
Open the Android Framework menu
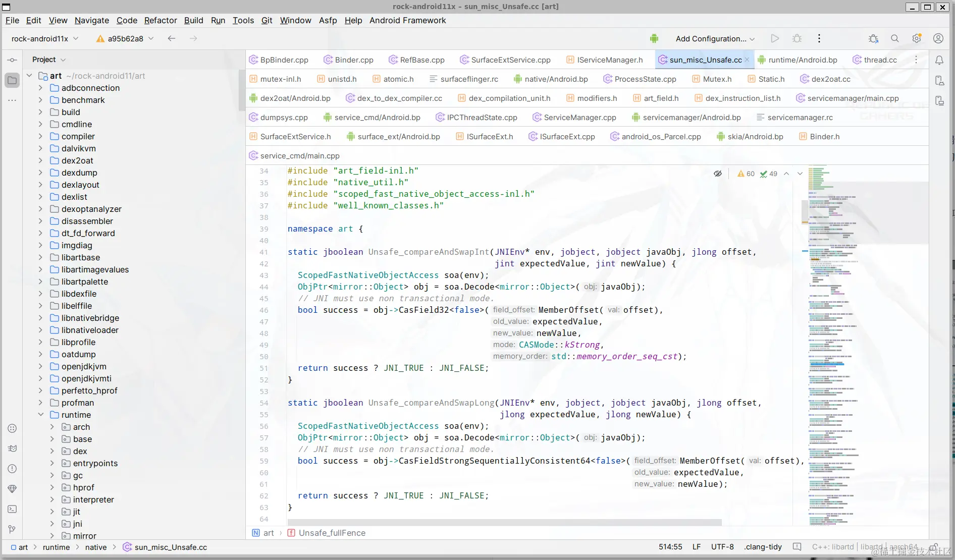pyautogui.click(x=408, y=20)
